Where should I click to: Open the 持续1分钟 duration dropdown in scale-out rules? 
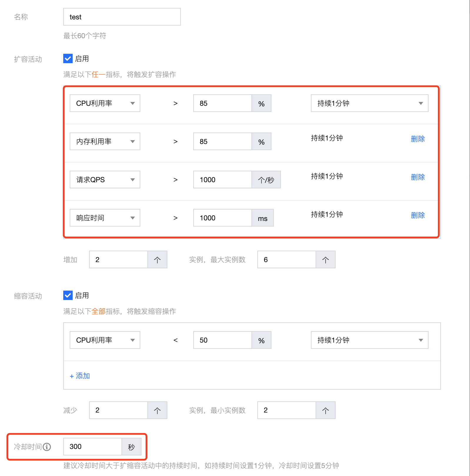[x=370, y=103]
